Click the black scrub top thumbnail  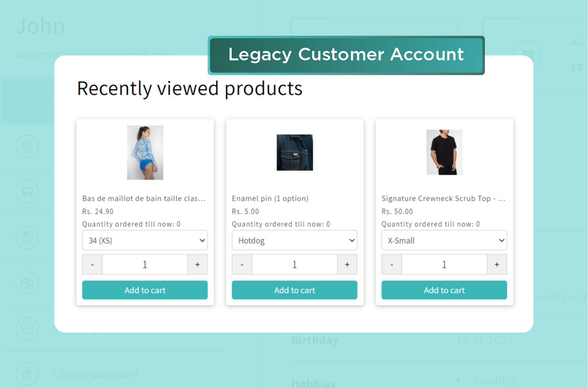(x=444, y=152)
